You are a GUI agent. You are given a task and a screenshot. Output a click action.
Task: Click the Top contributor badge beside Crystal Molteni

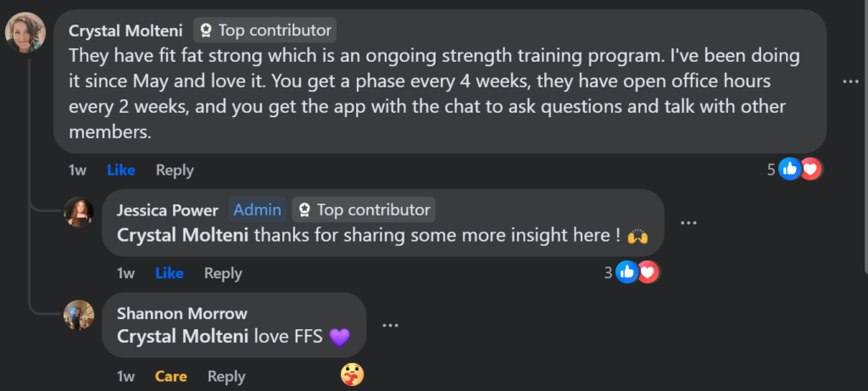[264, 31]
